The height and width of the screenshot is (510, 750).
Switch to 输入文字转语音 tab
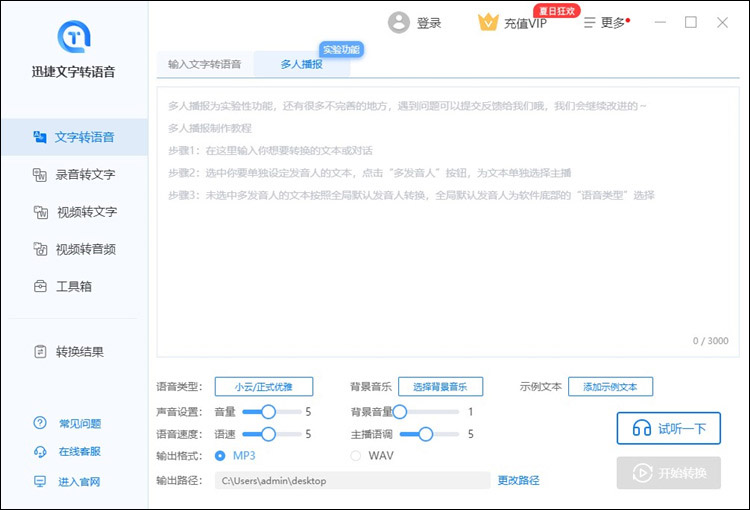(x=205, y=64)
